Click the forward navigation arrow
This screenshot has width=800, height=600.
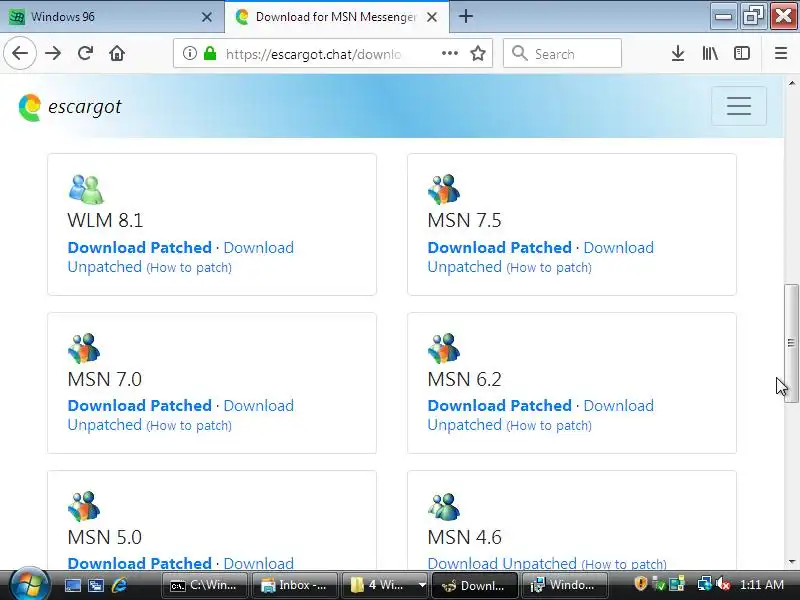tap(53, 53)
